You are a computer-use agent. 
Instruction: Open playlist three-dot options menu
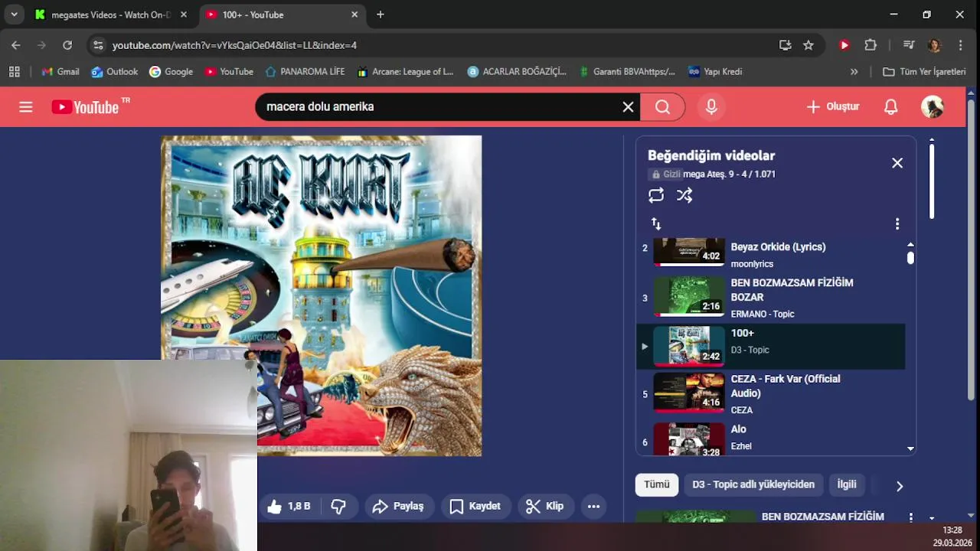click(x=897, y=224)
